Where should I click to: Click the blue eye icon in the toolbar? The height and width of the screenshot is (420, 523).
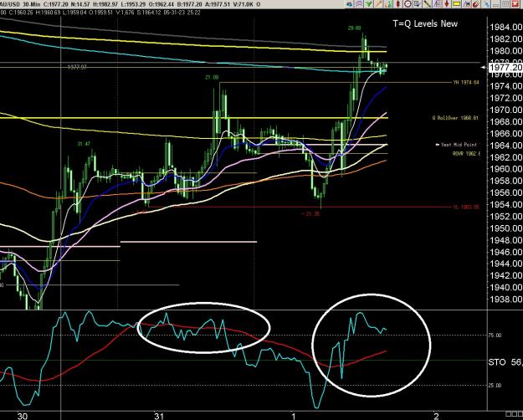(x=349, y=4)
